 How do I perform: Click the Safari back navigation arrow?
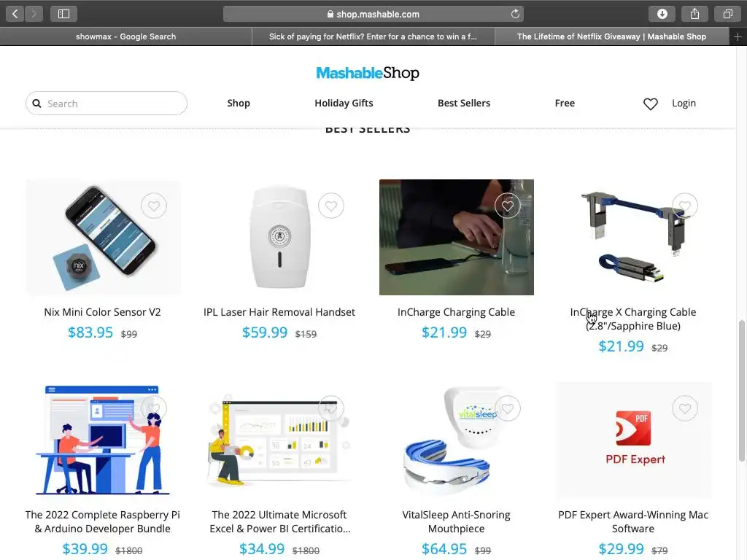(x=15, y=14)
